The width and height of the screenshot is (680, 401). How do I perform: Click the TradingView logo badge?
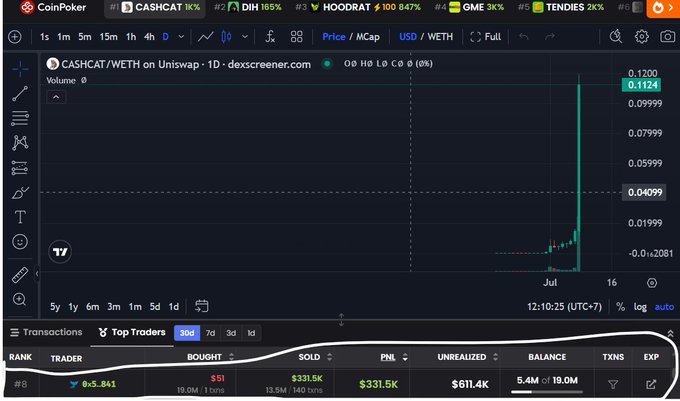pyautogui.click(x=60, y=252)
